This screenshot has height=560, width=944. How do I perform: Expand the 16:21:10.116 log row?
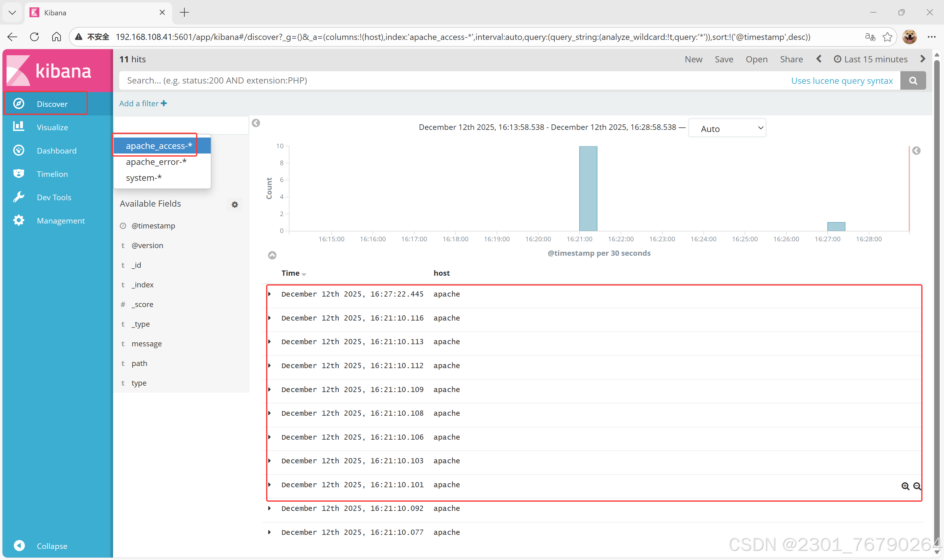pos(269,318)
